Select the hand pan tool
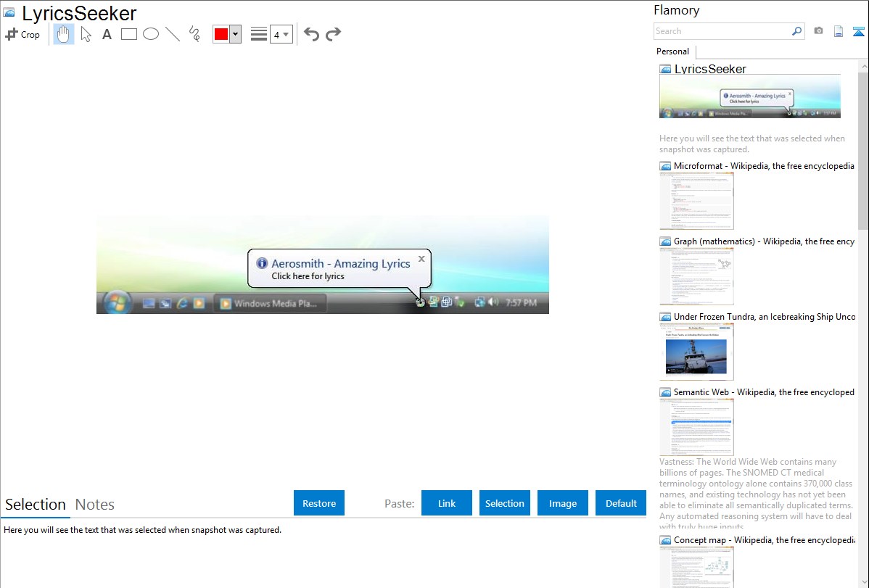 point(64,34)
